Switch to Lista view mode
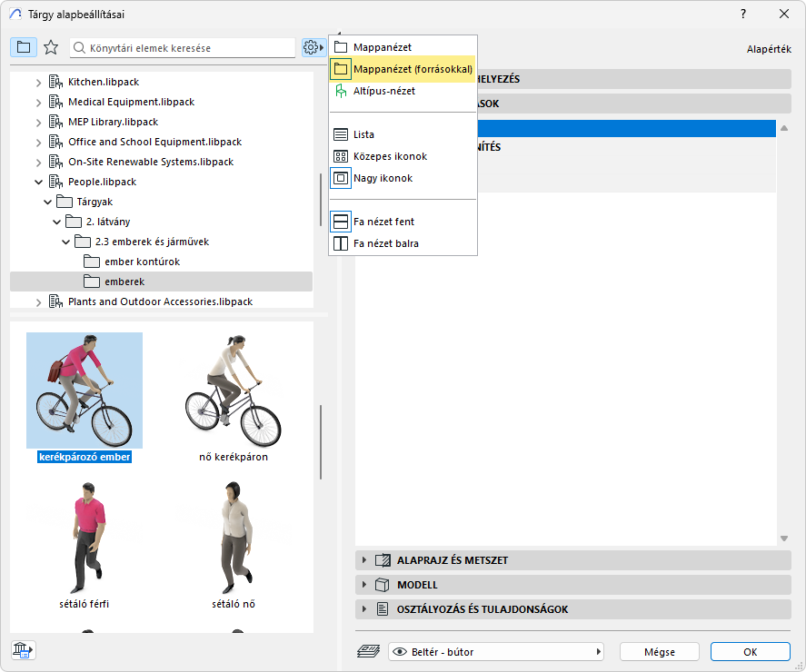The height and width of the screenshot is (672, 806). click(363, 134)
